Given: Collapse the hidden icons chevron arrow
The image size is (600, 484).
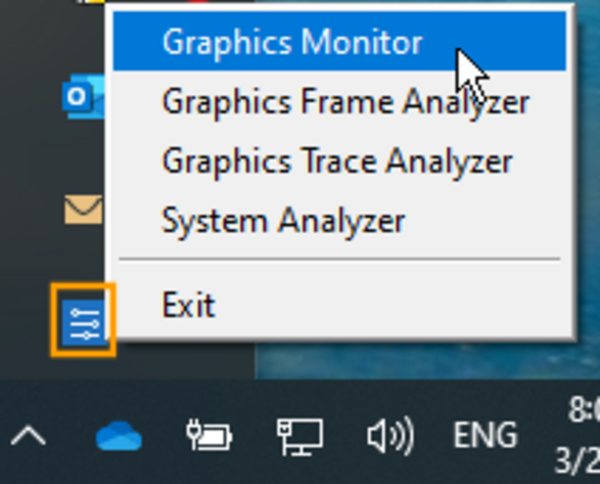Looking at the screenshot, I should tap(30, 436).
